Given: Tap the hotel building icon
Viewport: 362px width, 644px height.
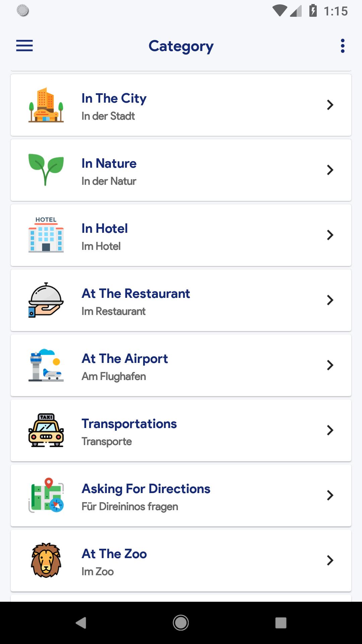Looking at the screenshot, I should click(x=46, y=235).
